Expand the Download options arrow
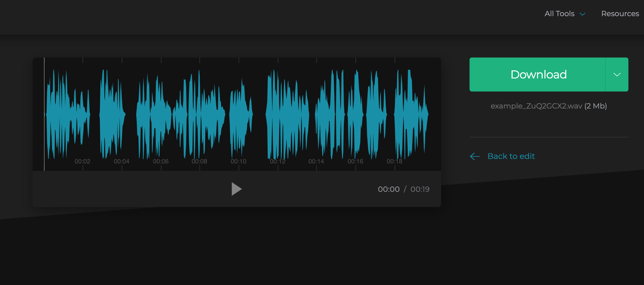644x285 pixels. 617,75
